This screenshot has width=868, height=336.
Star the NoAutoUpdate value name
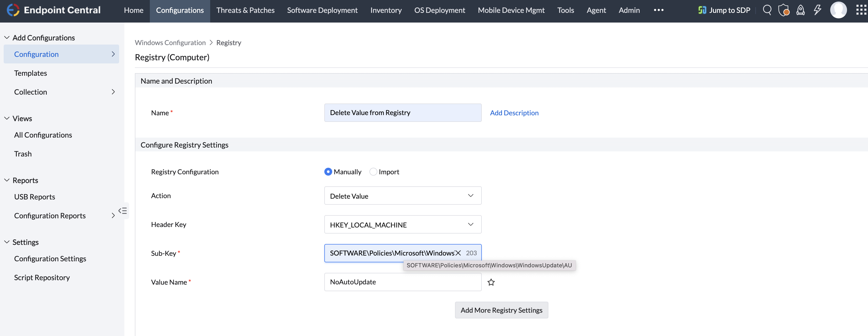(x=491, y=282)
